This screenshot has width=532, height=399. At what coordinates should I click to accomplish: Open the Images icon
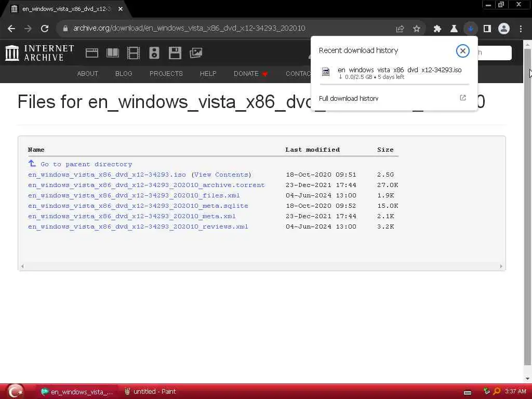pos(196,53)
